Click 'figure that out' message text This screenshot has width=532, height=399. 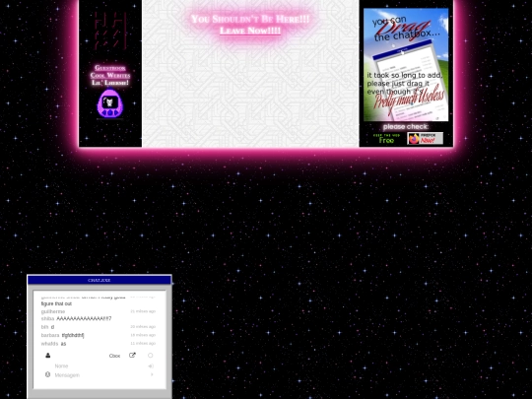(x=56, y=303)
